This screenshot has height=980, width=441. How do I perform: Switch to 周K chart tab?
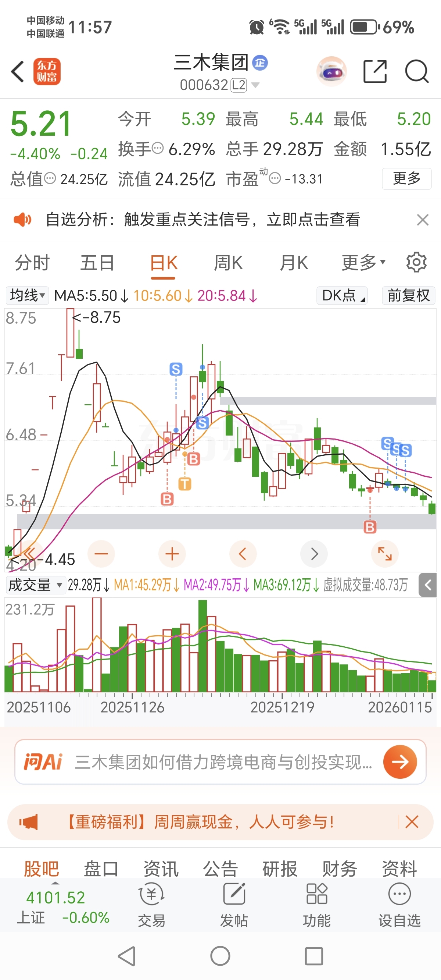228,263
